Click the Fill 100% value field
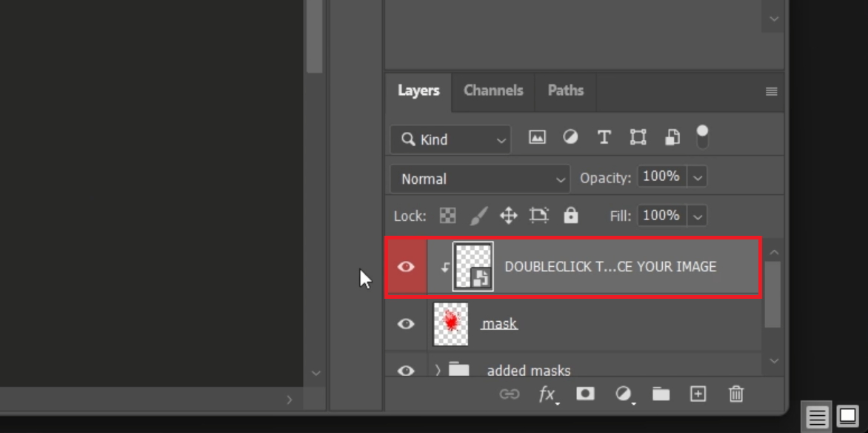 (x=662, y=216)
